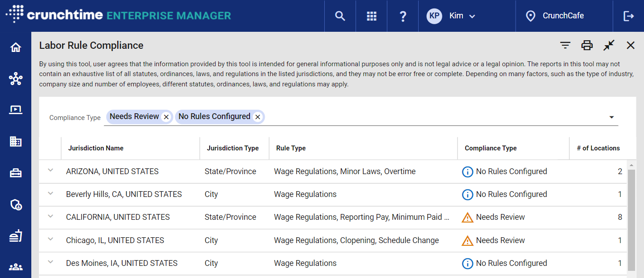
Task: Sort by Jurisdiction Name column header
Action: pos(96,148)
